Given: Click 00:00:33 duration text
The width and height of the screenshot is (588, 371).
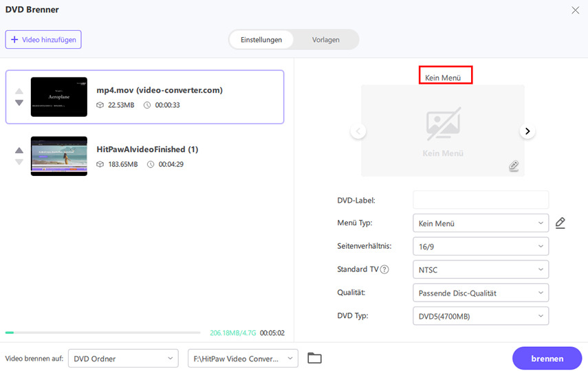Looking at the screenshot, I should tap(167, 105).
